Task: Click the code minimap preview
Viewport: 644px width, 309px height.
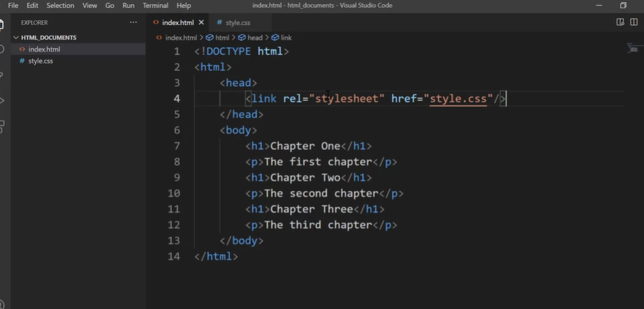Action: pyautogui.click(x=634, y=48)
